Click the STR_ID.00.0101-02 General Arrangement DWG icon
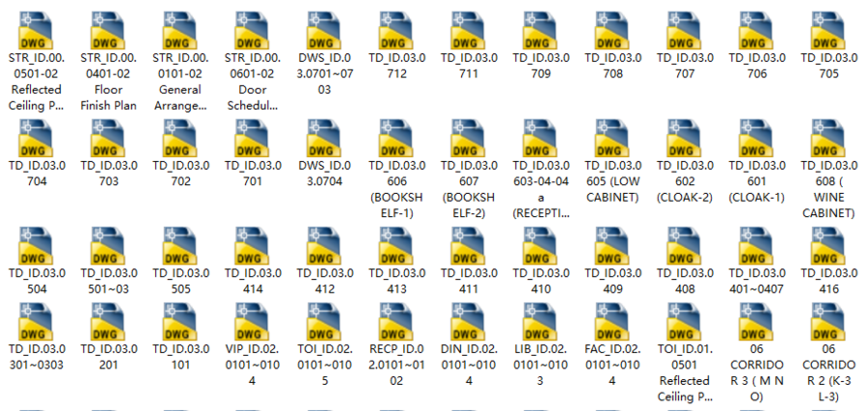 pos(180,31)
